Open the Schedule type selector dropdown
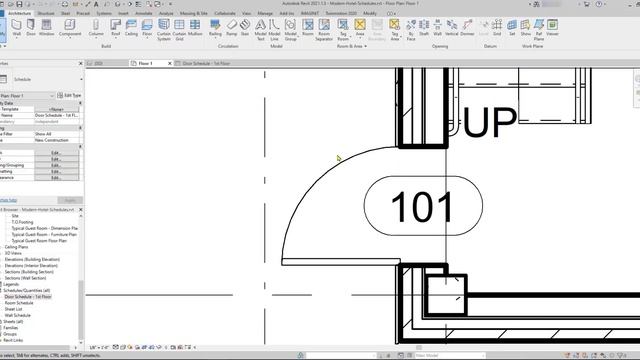Screen dimensions: 640x360 coord(81,79)
